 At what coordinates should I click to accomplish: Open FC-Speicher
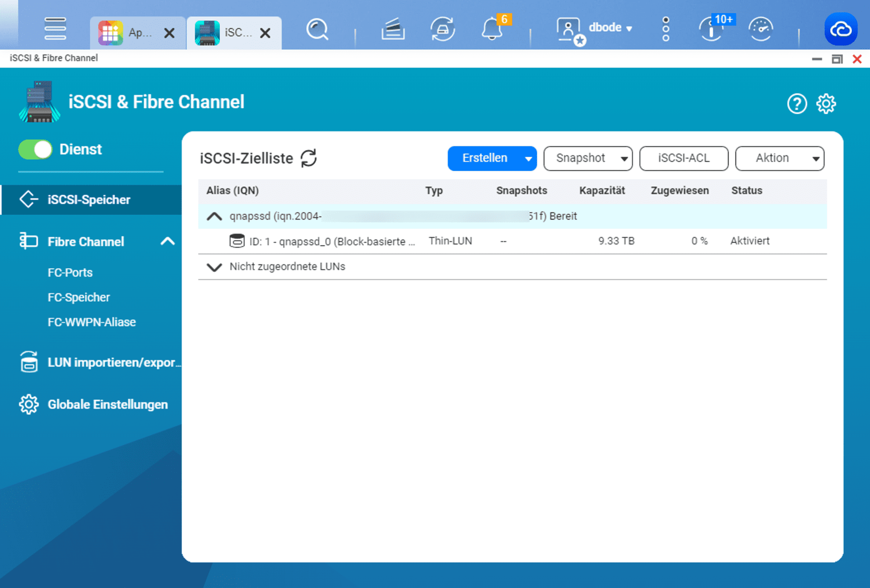[79, 298]
